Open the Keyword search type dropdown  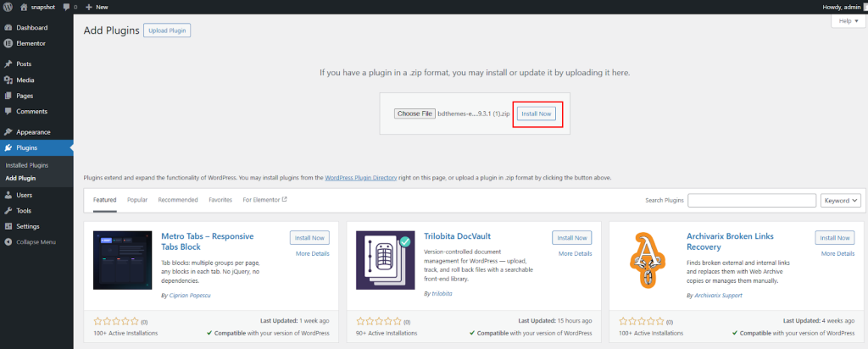(840, 200)
